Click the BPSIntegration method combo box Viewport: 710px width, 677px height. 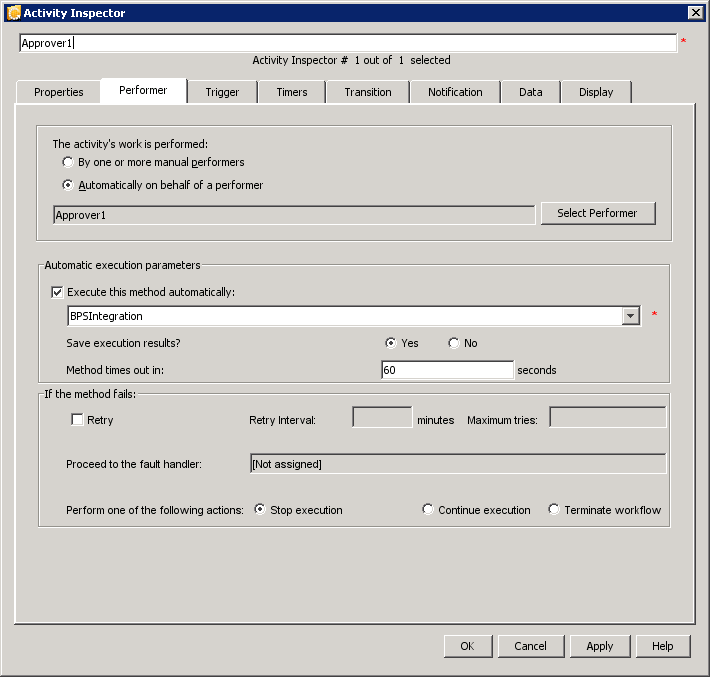[x=354, y=316]
